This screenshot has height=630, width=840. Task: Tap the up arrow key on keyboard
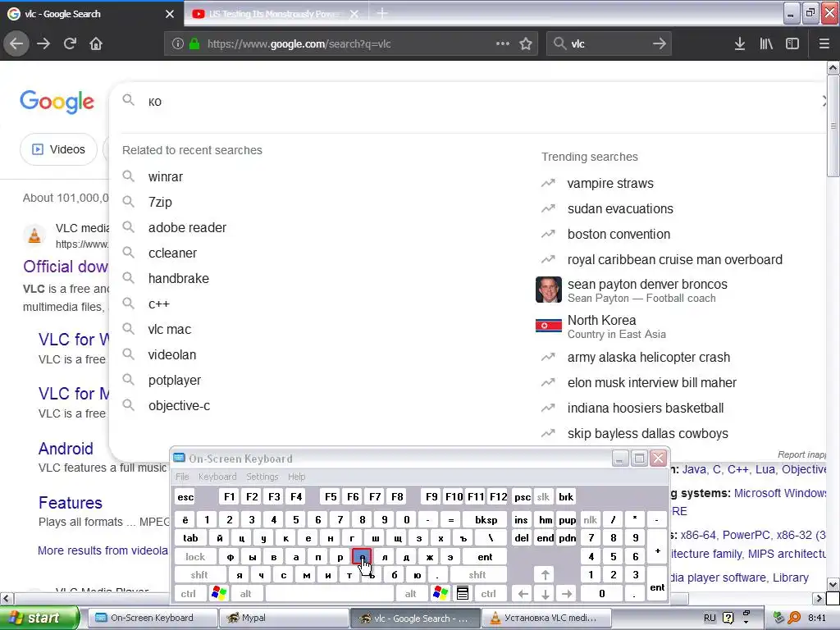(545, 575)
